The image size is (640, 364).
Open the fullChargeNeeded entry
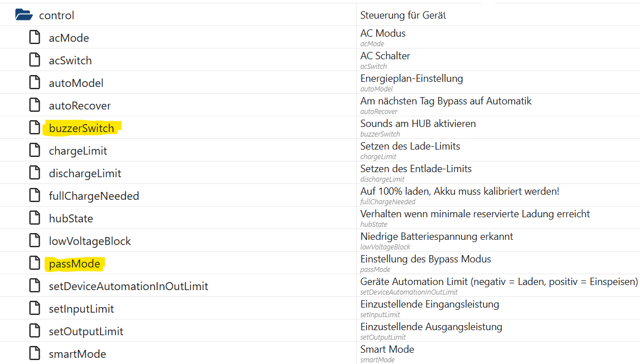94,196
